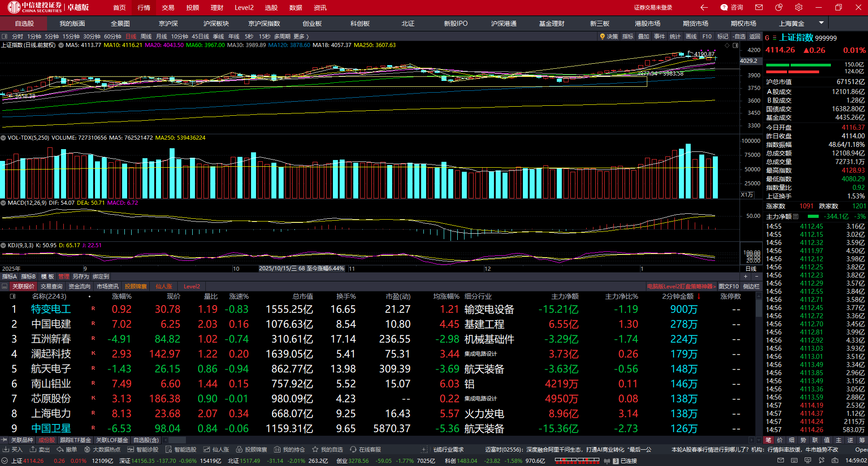The image size is (868, 466).
Task: Open the 咨询 help consultation
Action: (x=732, y=7)
